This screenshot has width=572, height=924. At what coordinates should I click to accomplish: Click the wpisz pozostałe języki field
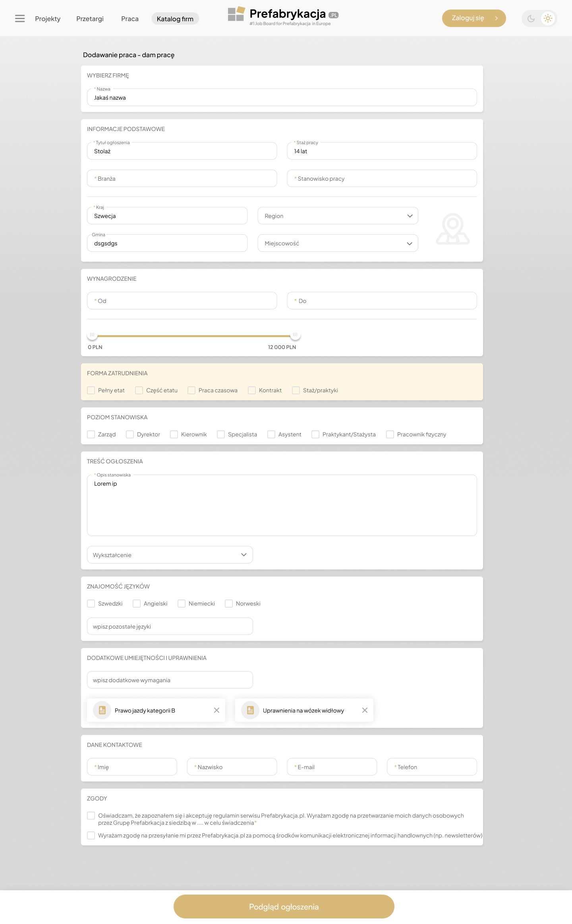170,626
